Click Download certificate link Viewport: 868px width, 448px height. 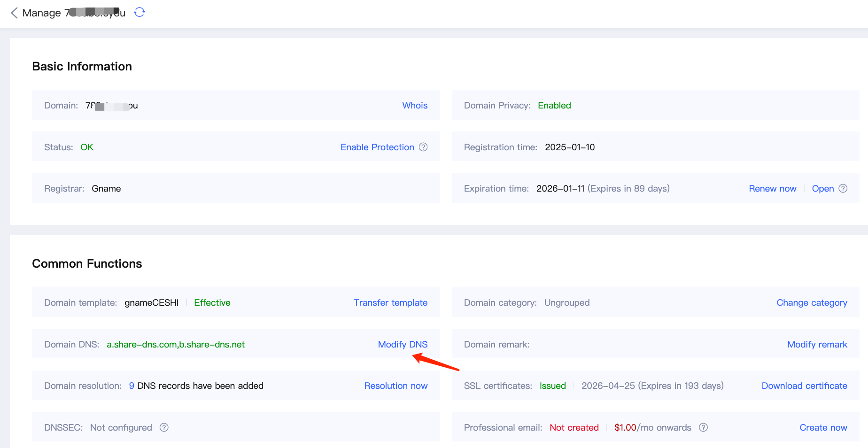coord(804,386)
